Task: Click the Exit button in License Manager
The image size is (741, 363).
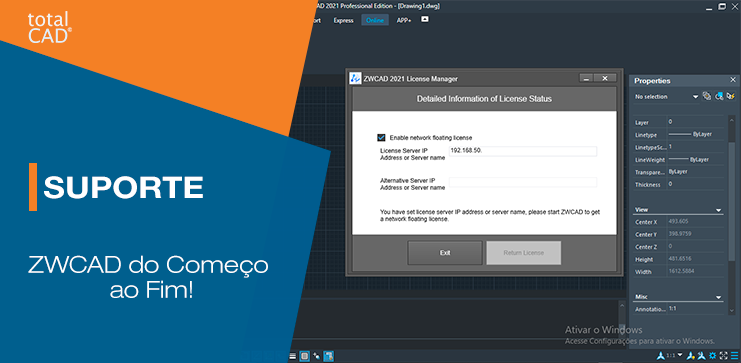Action: coord(445,253)
